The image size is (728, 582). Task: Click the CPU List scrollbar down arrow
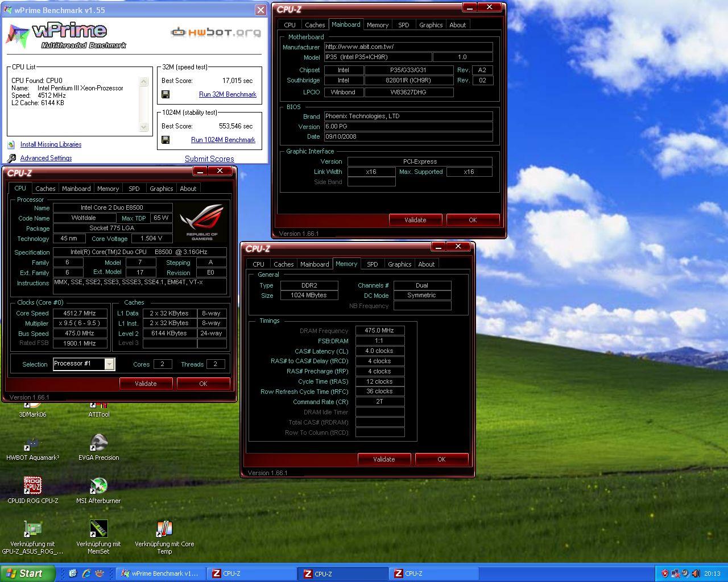point(144,127)
